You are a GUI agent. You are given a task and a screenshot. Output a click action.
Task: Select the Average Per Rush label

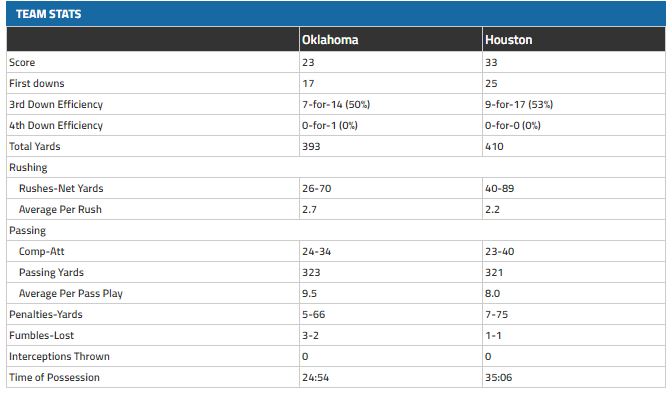click(60, 210)
